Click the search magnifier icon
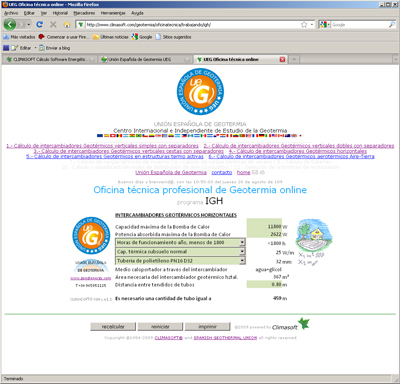Screen dimensions: 400x384 click(392, 25)
